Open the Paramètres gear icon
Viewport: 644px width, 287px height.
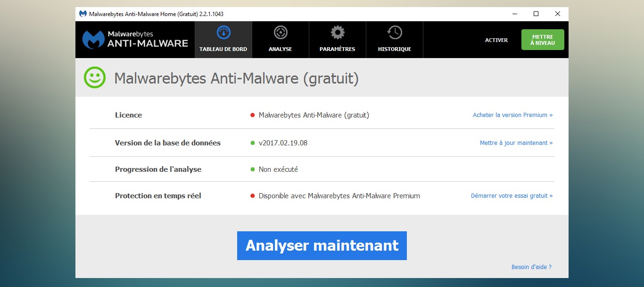pos(337,33)
